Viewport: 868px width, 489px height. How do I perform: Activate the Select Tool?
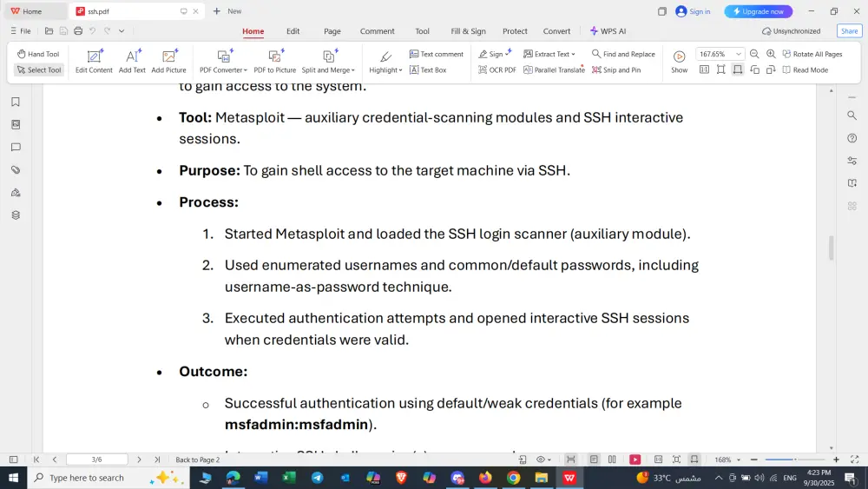point(39,69)
